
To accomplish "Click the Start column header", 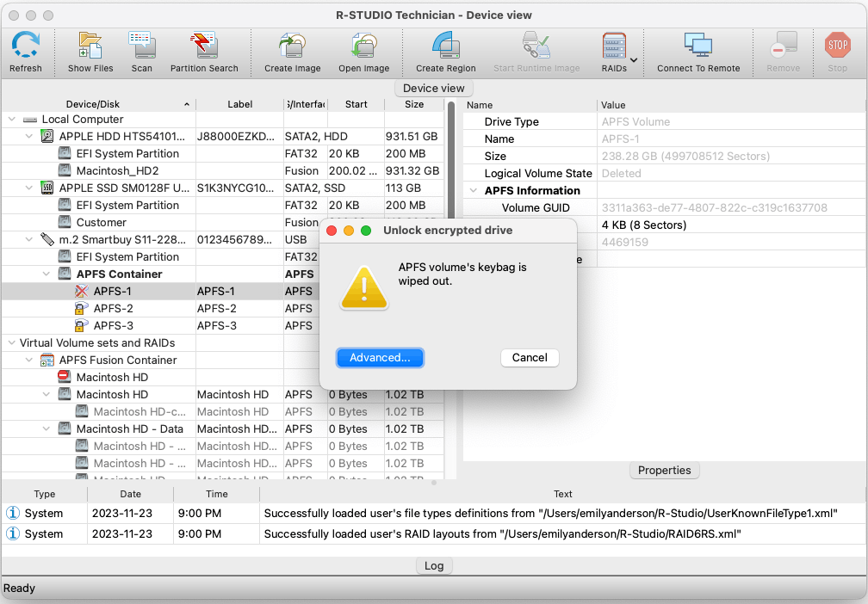I will pos(356,104).
